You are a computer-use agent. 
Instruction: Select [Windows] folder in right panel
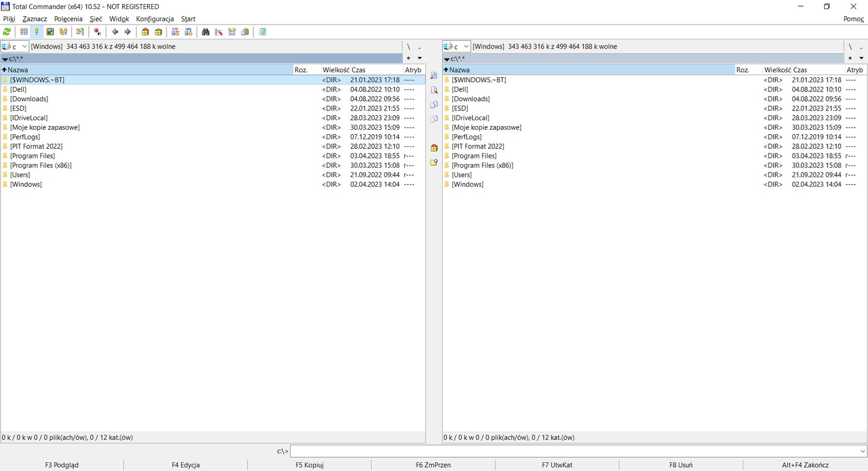[x=655, y=184]
